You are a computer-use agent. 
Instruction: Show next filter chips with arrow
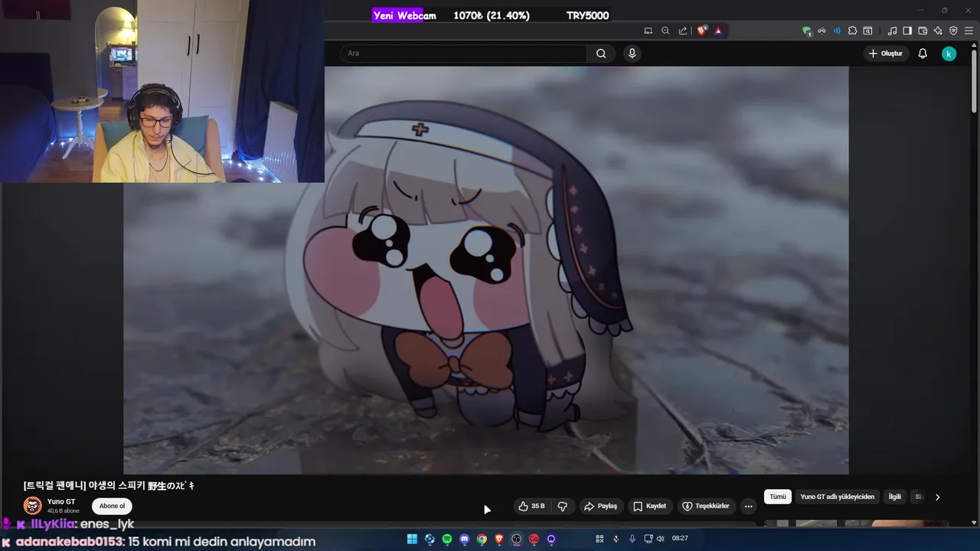pyautogui.click(x=937, y=497)
